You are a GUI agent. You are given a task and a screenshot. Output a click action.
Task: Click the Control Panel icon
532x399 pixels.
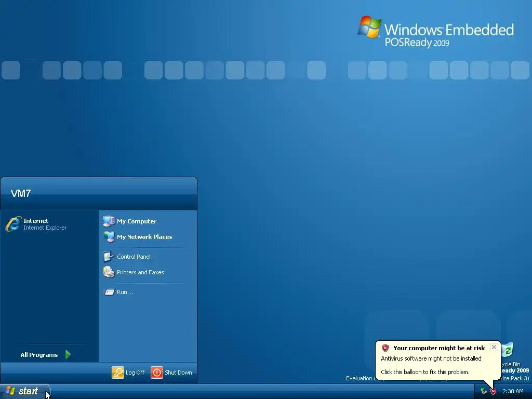pos(109,257)
